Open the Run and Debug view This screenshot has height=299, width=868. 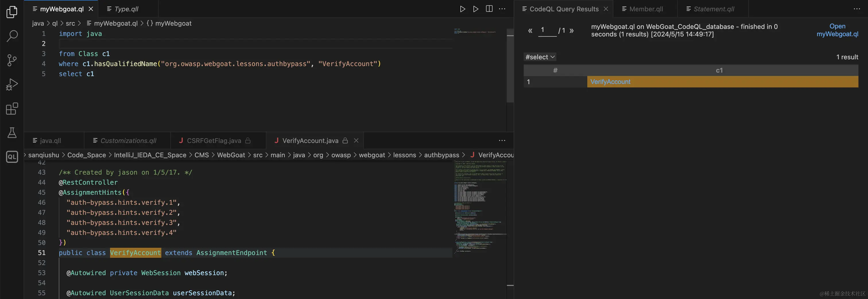pyautogui.click(x=12, y=85)
